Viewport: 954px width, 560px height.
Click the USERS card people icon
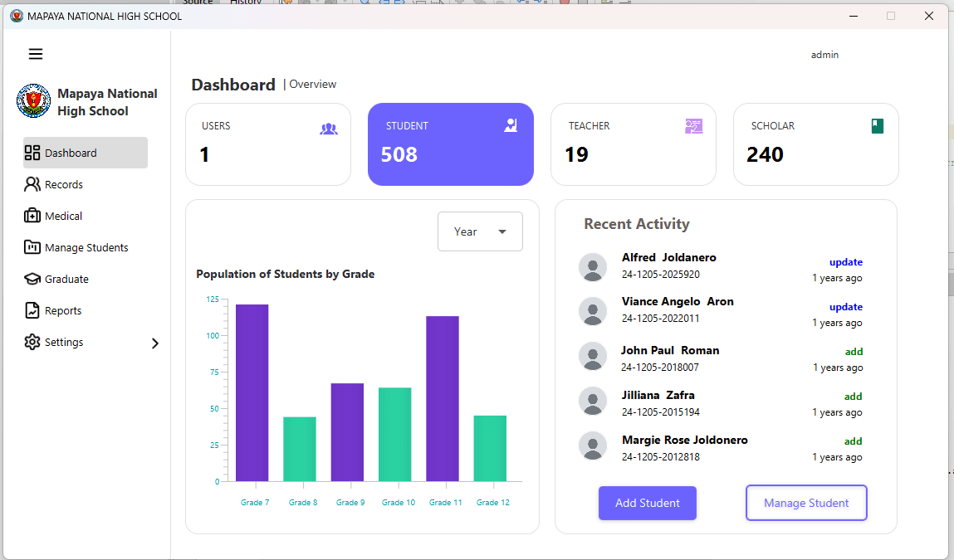(x=328, y=129)
